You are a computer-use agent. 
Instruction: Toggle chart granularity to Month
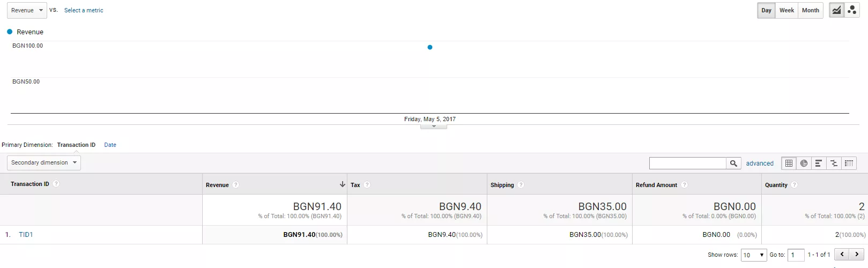(x=810, y=10)
